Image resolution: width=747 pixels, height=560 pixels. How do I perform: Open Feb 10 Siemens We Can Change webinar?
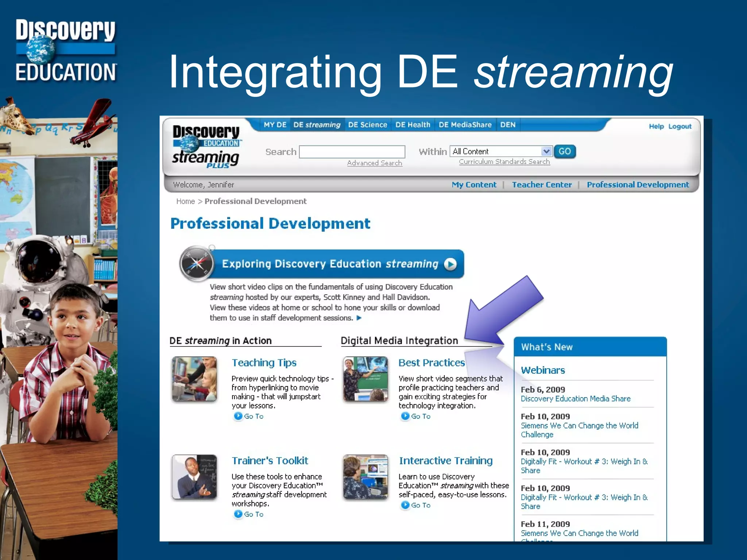(x=580, y=430)
